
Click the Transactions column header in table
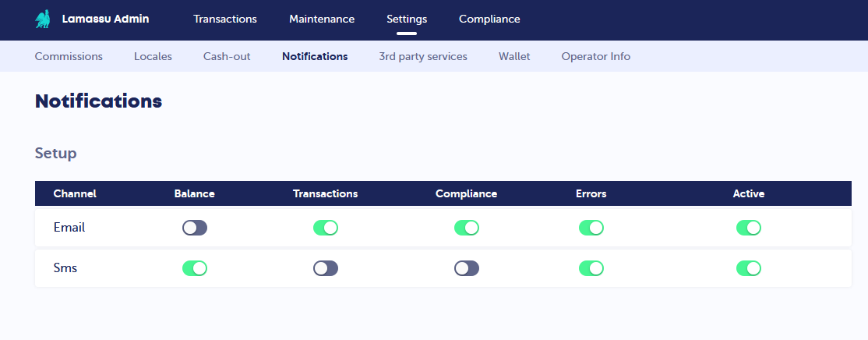pos(326,194)
